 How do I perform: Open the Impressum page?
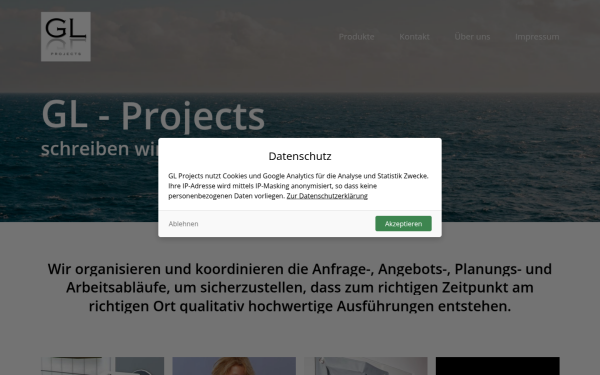pyautogui.click(x=537, y=37)
